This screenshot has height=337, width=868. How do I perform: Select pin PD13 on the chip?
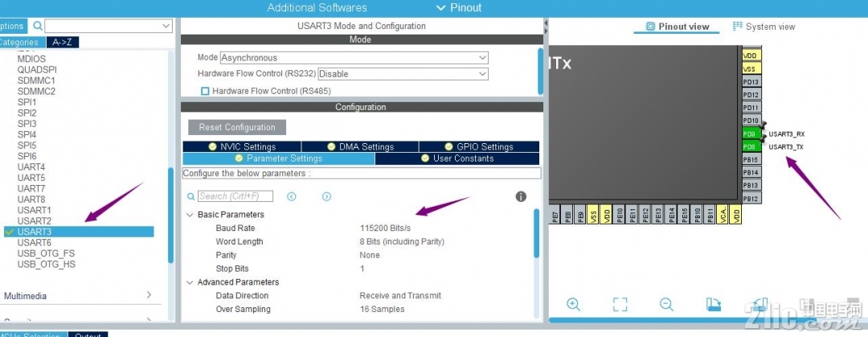751,81
